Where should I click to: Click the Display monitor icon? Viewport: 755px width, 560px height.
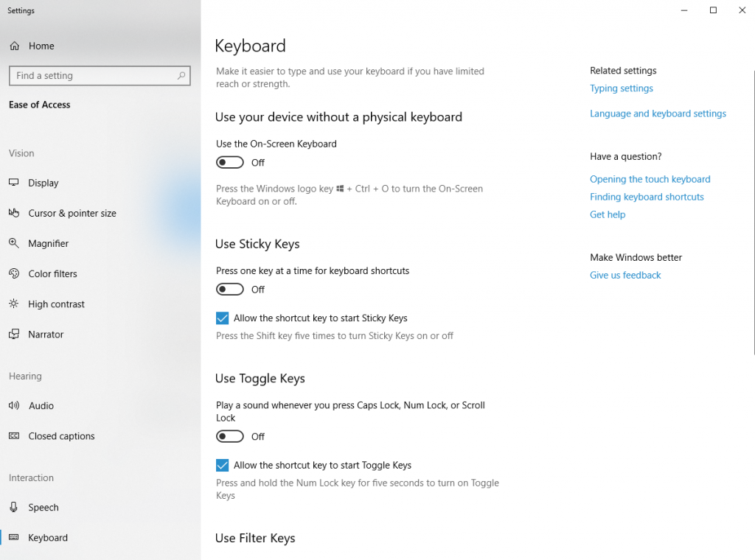tap(14, 182)
